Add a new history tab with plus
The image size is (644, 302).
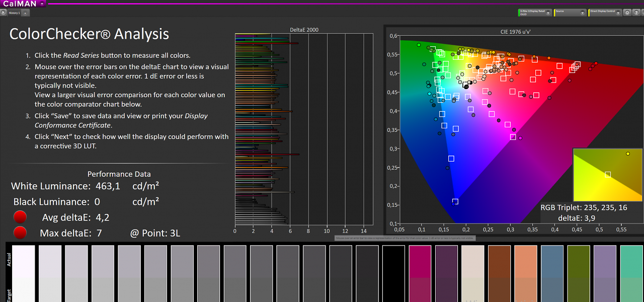coord(26,13)
